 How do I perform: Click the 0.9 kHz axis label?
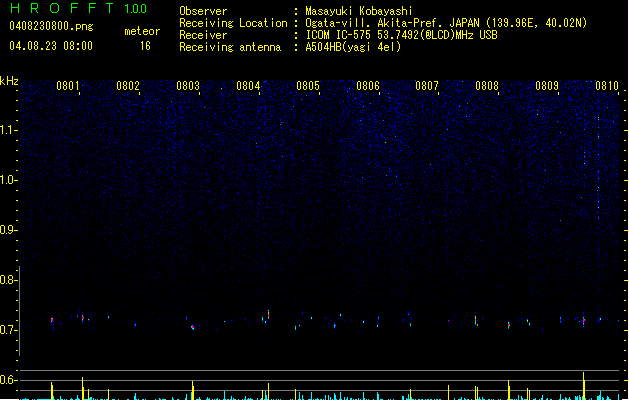click(8, 230)
